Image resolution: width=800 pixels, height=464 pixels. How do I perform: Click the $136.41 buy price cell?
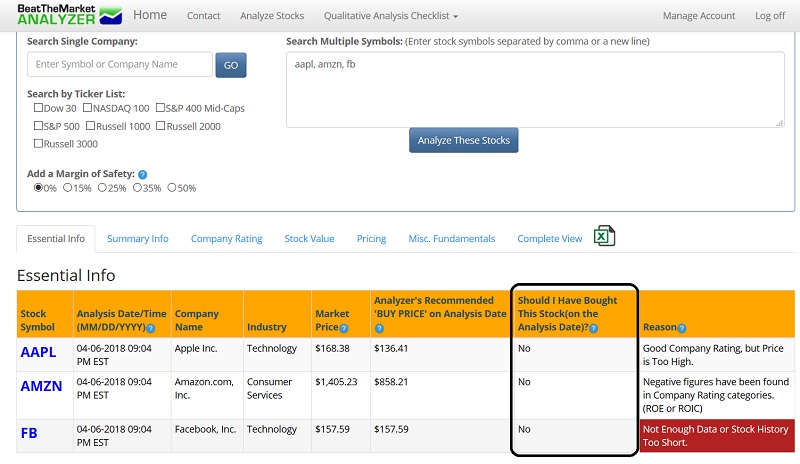441,354
